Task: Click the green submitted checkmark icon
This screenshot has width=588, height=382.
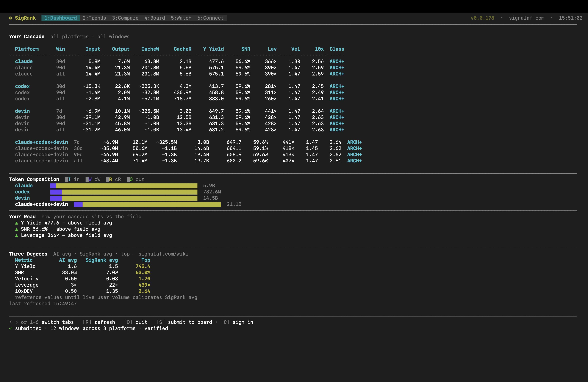Action: 11,328
